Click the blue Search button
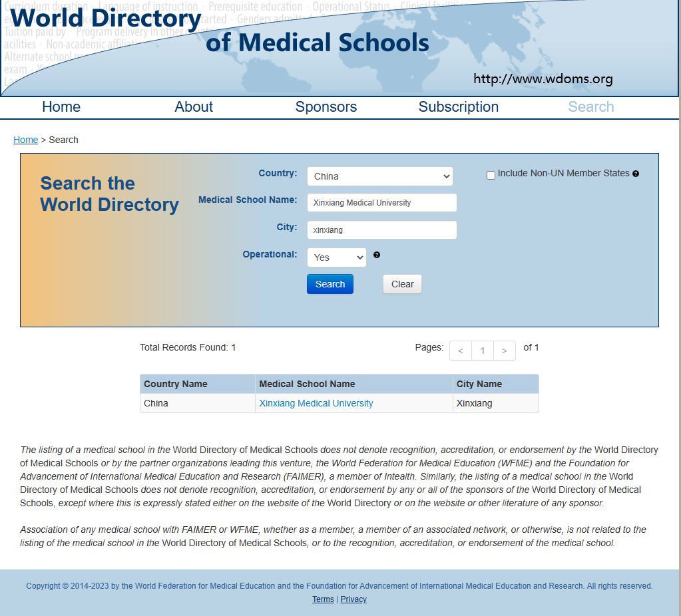The height and width of the screenshot is (616, 681). coord(330,284)
